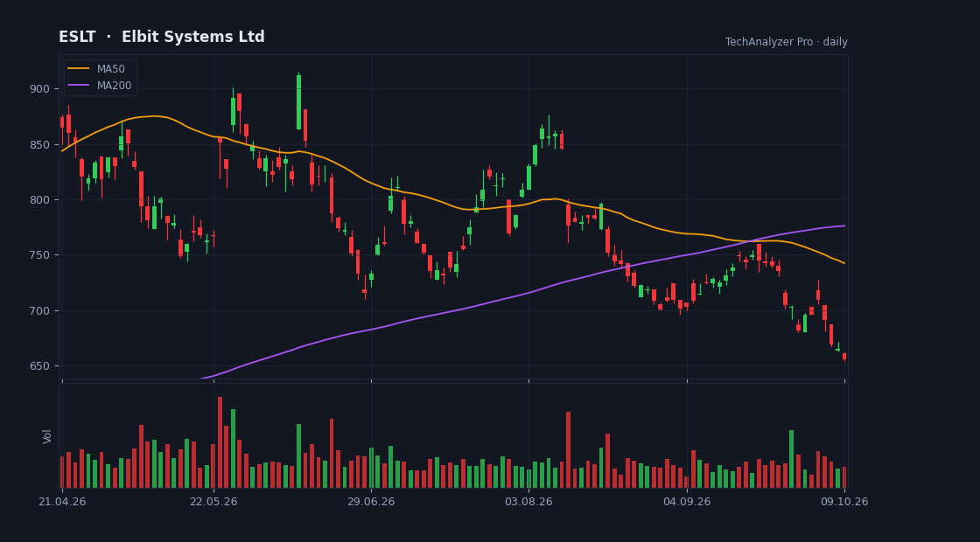This screenshot has height=542, width=980.
Task: Click the TechAnalyzer Pro · daily label
Action: click(x=787, y=42)
